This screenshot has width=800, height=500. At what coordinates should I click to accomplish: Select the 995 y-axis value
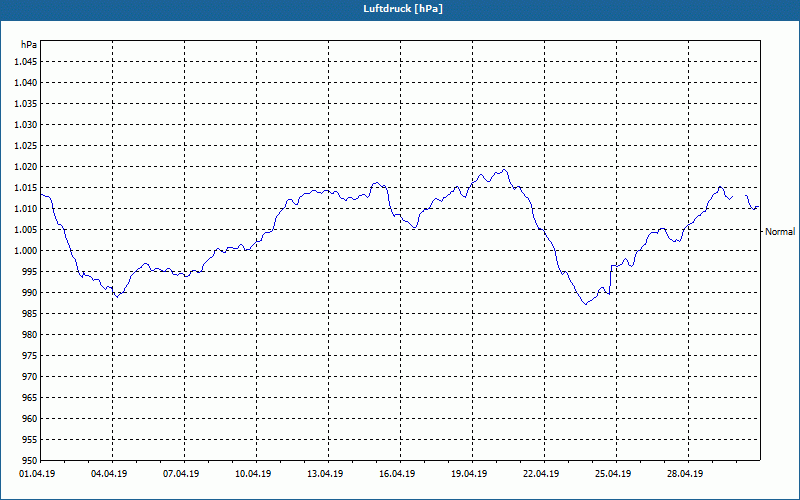pos(31,271)
